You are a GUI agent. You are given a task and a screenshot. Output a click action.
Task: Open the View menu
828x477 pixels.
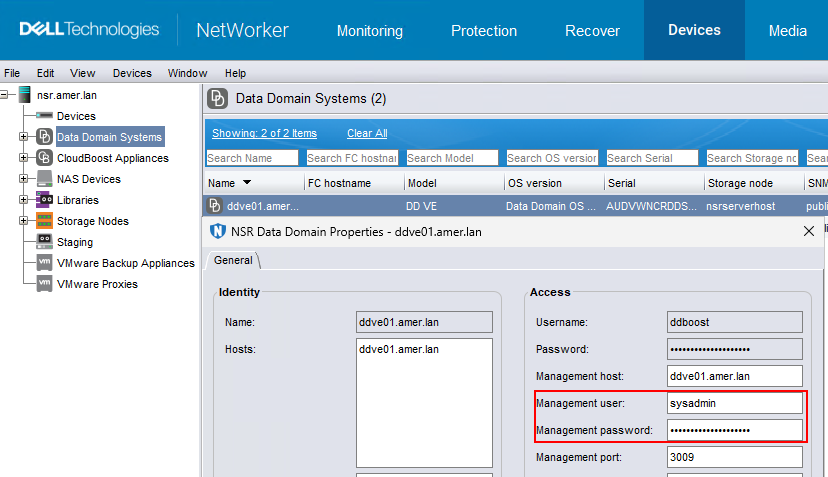point(82,73)
